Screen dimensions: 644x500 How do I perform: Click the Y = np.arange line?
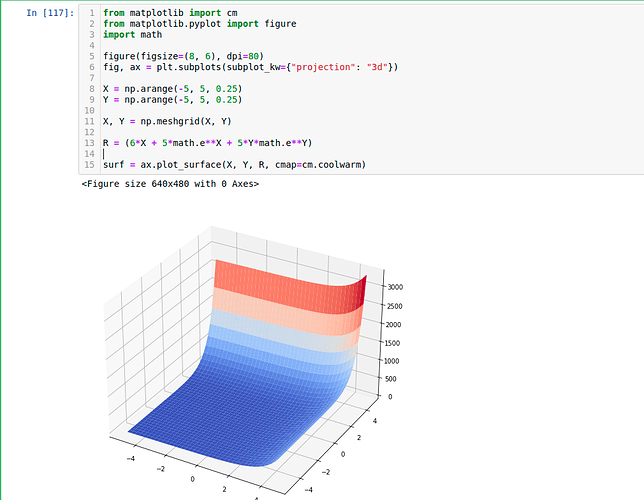pos(172,100)
